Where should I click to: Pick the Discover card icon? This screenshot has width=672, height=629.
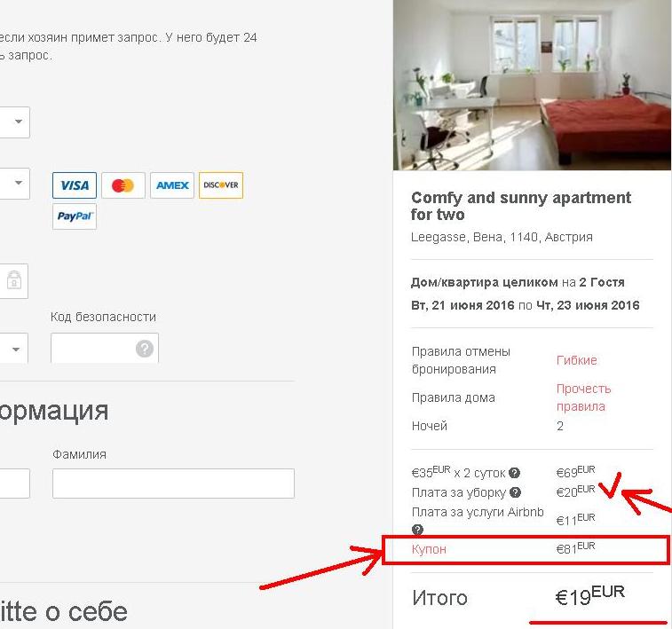pyautogui.click(x=221, y=185)
